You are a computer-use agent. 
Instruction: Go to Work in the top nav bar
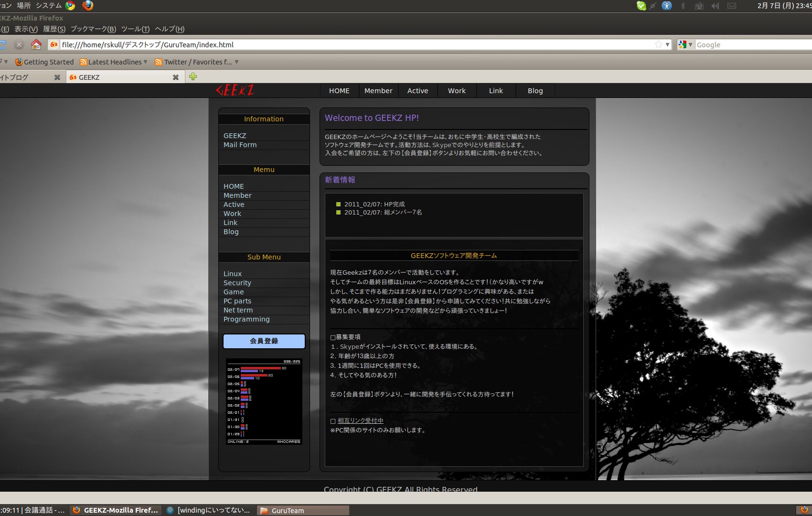[457, 91]
